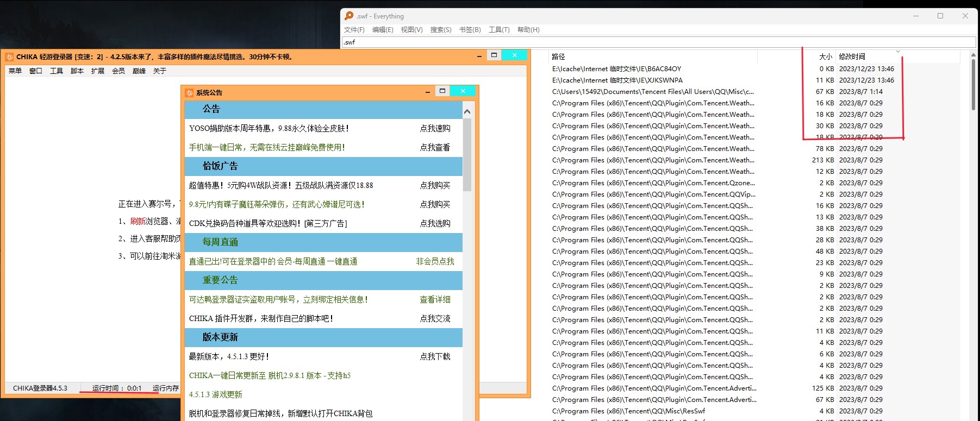Click the 重要公告 section header
The image size is (980, 421).
323,280
